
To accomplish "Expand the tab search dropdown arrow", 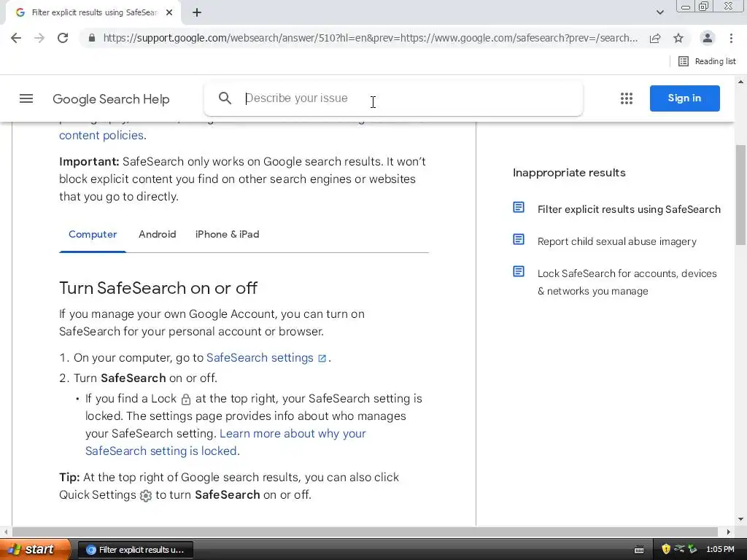I will (x=659, y=13).
